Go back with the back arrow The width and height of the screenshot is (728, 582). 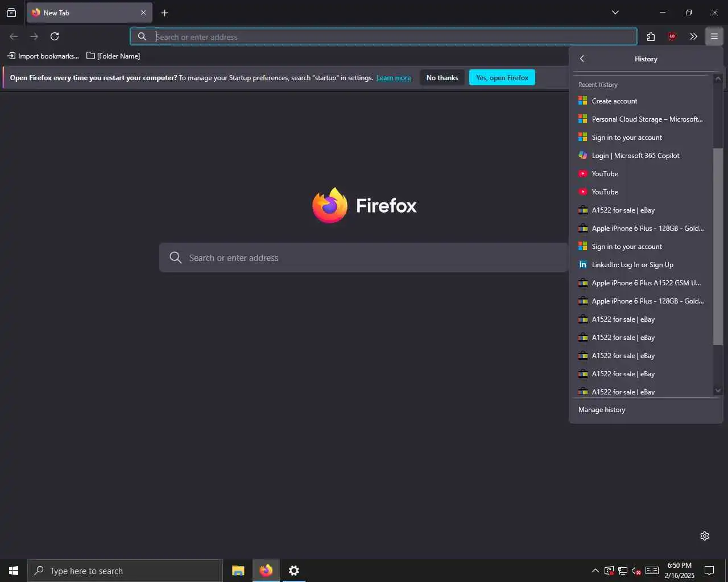[14, 36]
